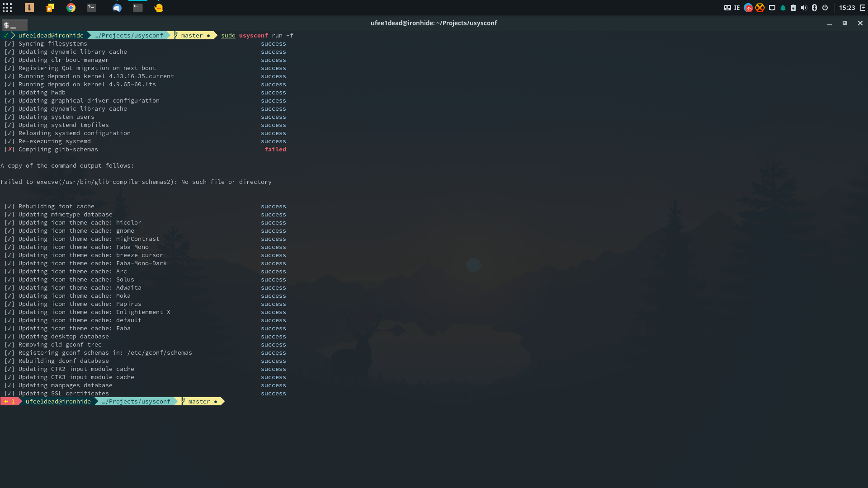
Task: Click the IE input language indicator
Action: click(x=737, y=8)
